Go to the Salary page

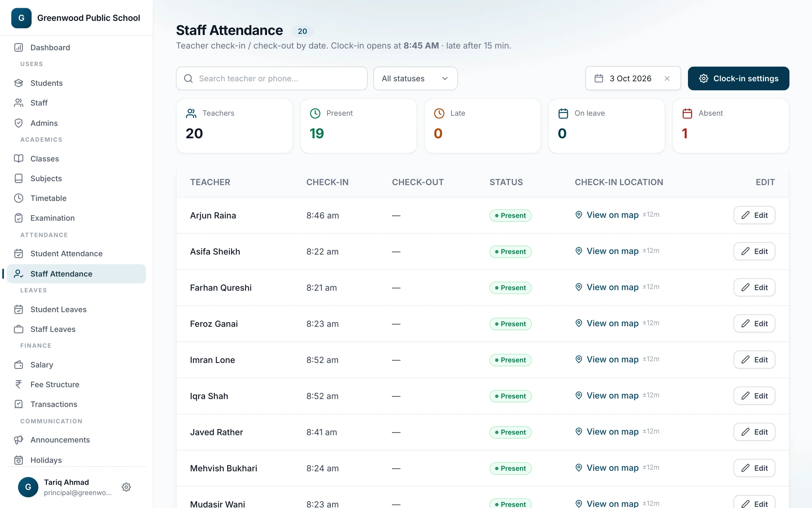coord(76,365)
